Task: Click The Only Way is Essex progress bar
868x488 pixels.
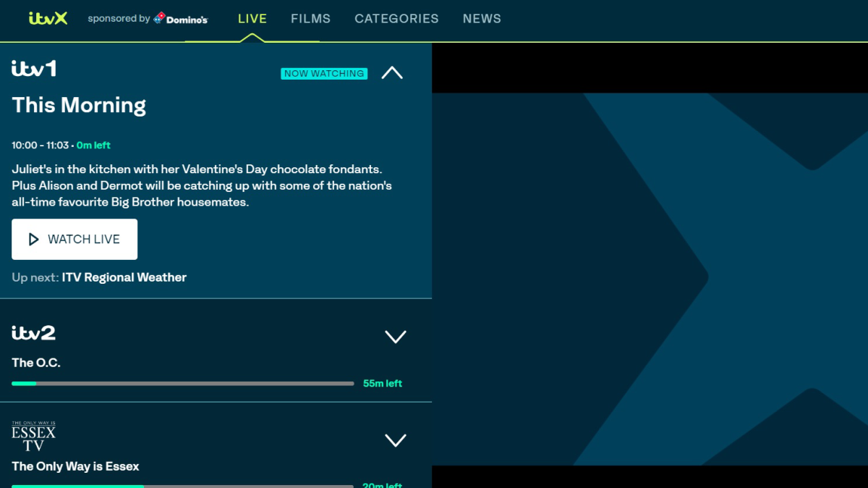Action: pos(183,486)
